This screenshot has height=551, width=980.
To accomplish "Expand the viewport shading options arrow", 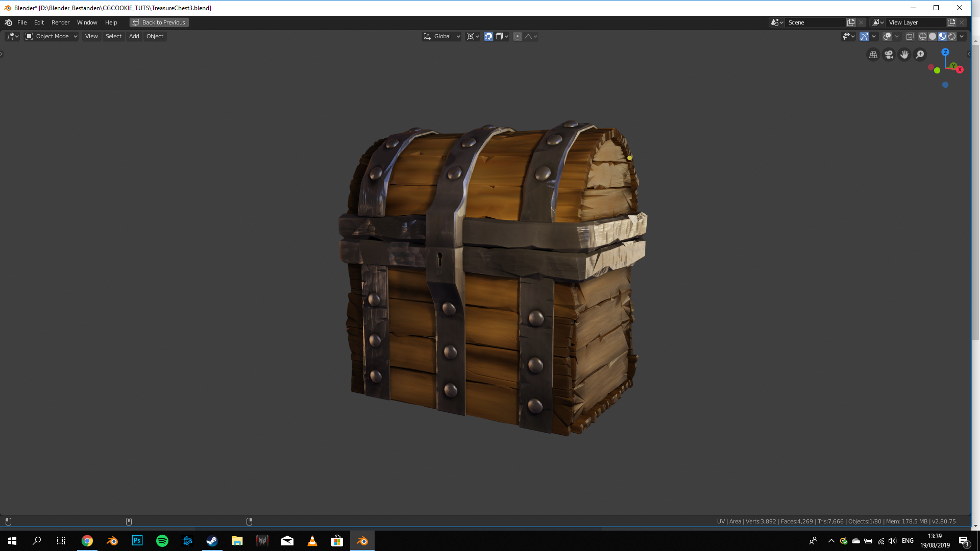I will [x=962, y=36].
